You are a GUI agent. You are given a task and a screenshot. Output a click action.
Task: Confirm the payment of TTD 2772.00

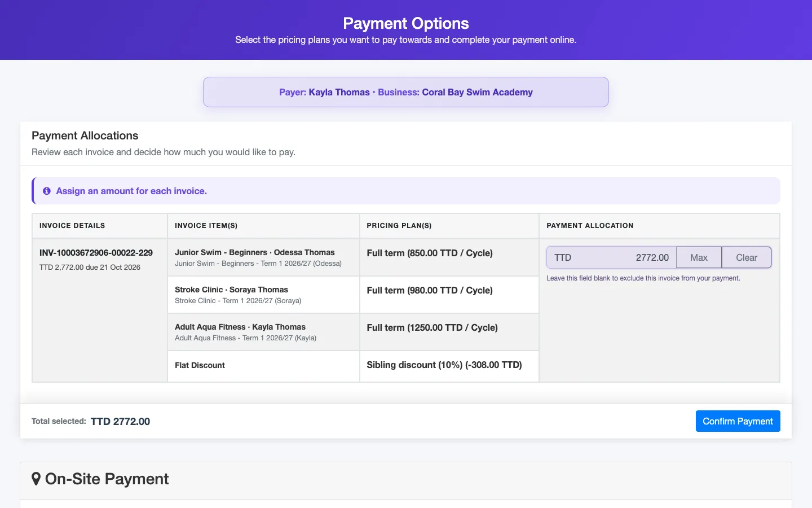(x=738, y=421)
